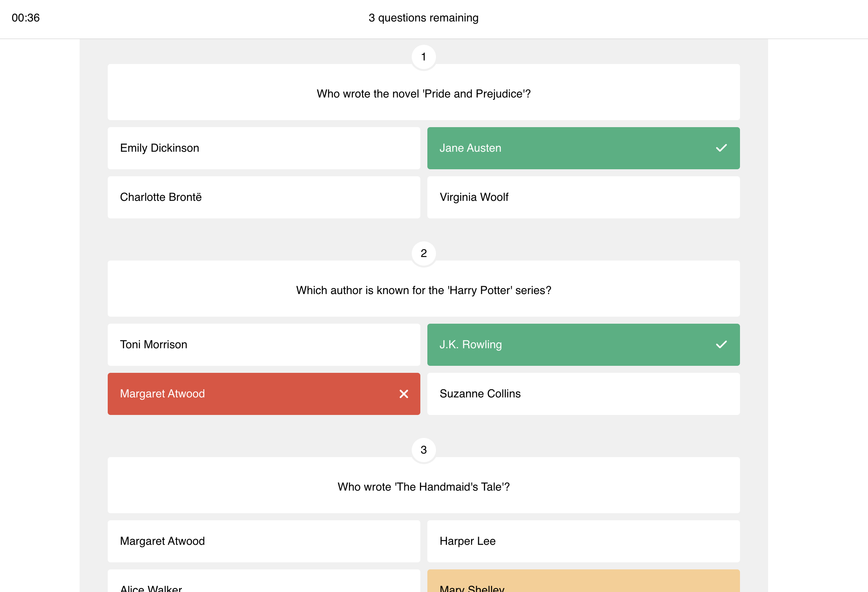Click the question number 2 badge
Viewport: 868px width, 592px height.
[x=424, y=253]
